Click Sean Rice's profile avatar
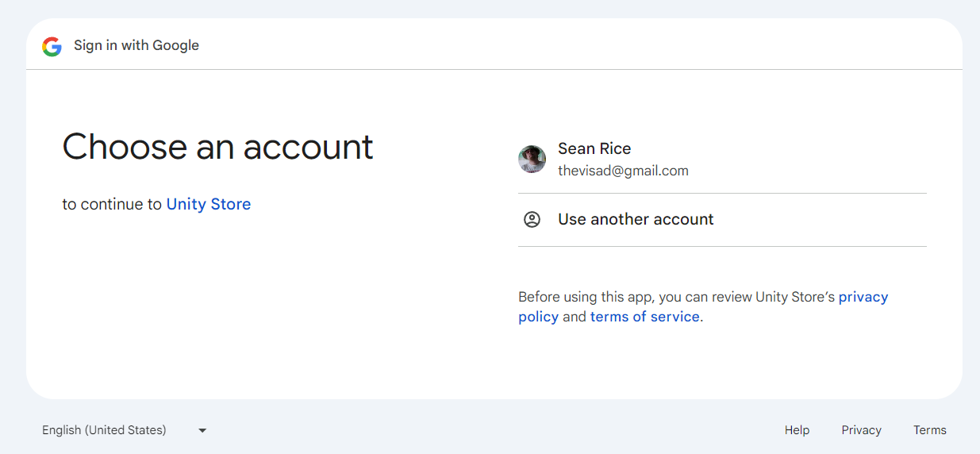The width and height of the screenshot is (980, 454). [x=532, y=160]
